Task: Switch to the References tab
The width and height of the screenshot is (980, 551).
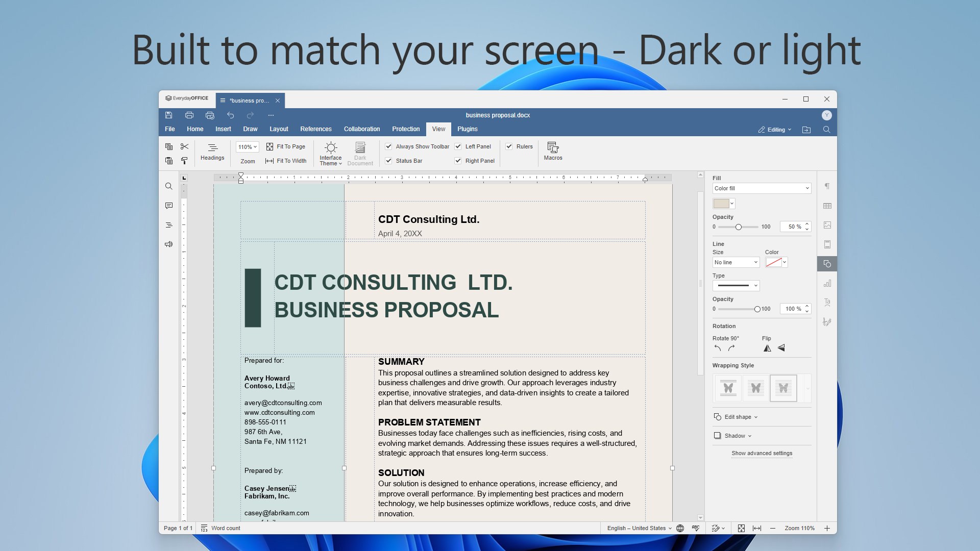Action: (316, 129)
